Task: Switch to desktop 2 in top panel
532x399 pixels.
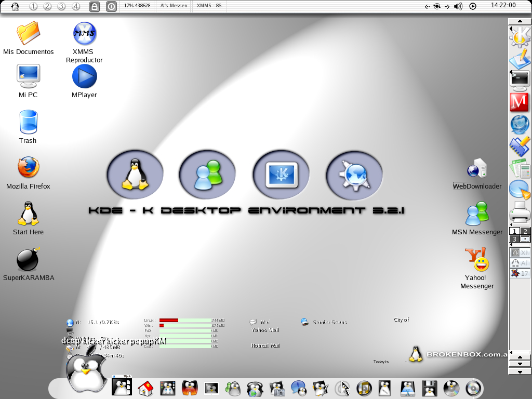Action: (47, 6)
